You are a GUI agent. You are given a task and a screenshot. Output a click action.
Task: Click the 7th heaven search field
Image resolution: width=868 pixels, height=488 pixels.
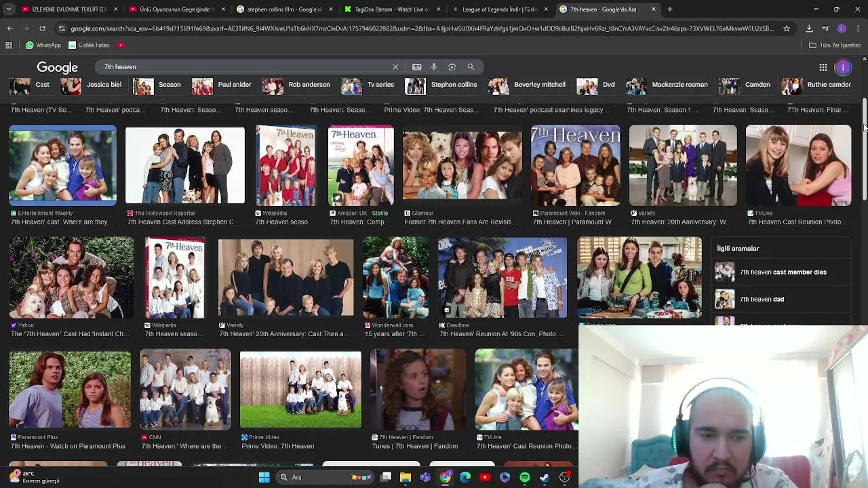[244, 66]
